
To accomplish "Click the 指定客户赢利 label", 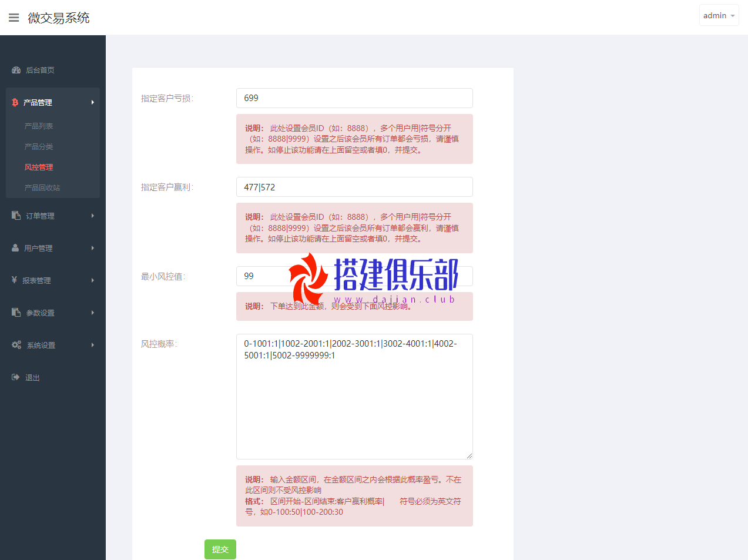I will 167,187.
